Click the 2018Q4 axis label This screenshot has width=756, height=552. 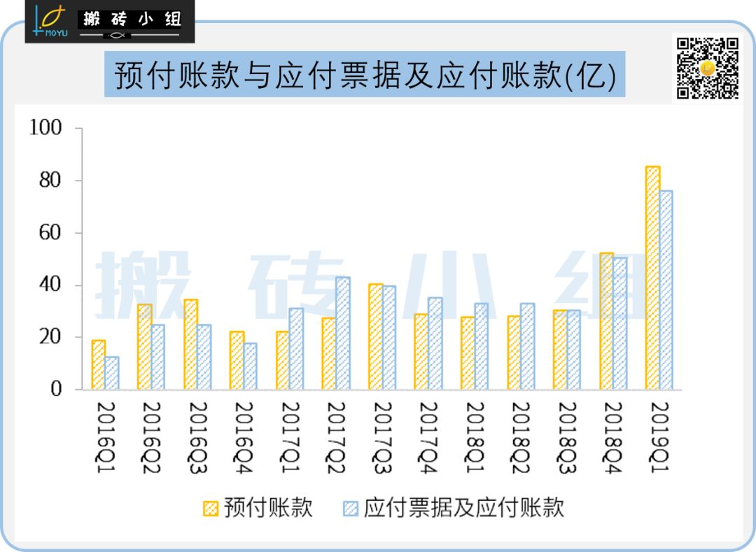(612, 437)
